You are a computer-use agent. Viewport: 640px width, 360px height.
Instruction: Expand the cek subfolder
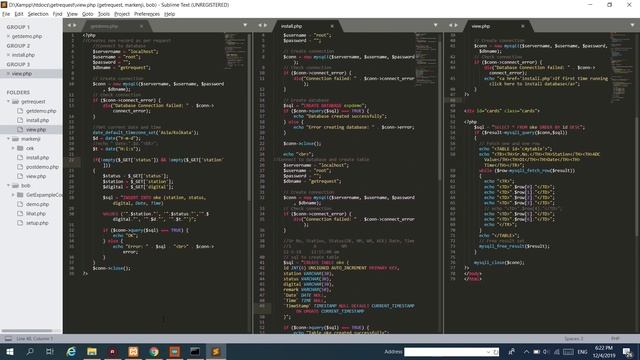(13, 148)
